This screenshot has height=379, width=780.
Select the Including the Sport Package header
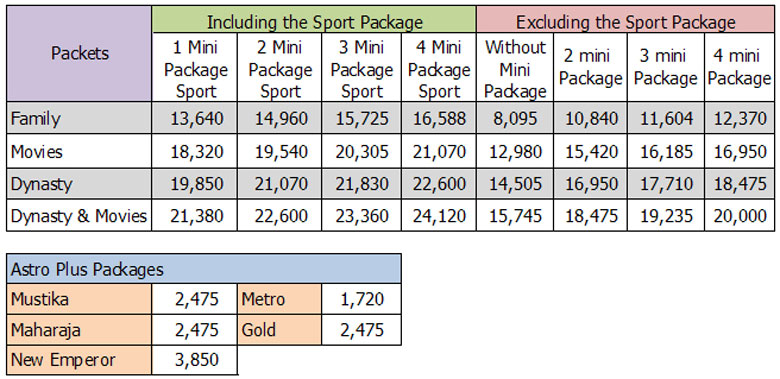pyautogui.click(x=314, y=20)
